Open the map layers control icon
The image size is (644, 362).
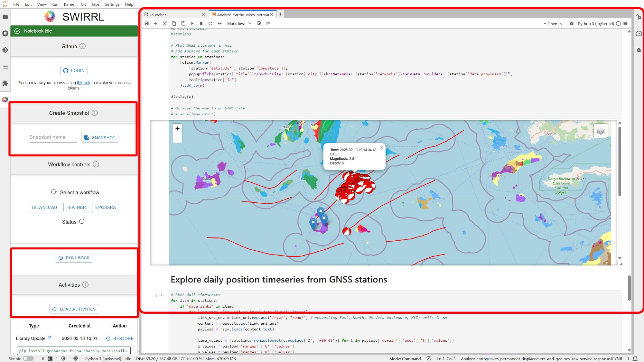tap(600, 131)
